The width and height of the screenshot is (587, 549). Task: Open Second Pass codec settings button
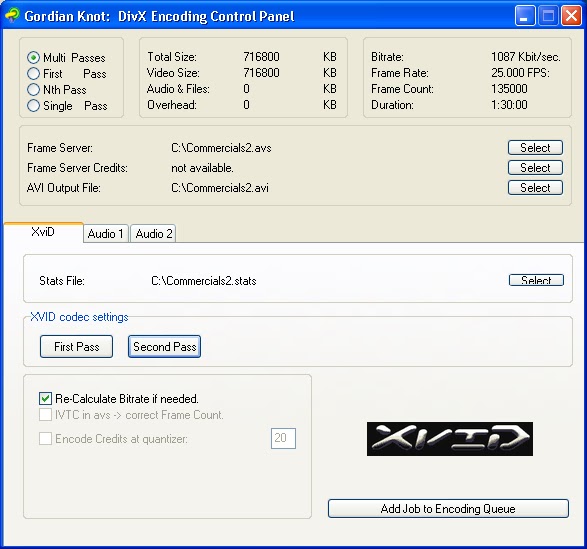point(164,346)
